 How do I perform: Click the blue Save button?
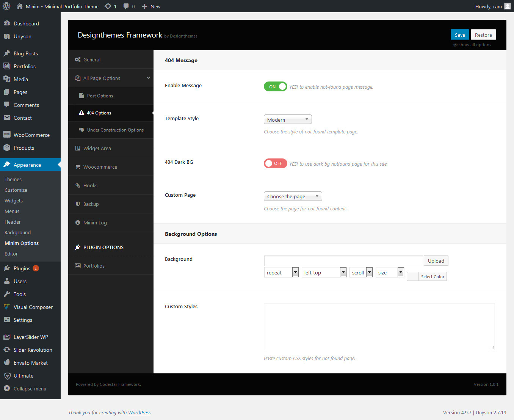(x=460, y=35)
